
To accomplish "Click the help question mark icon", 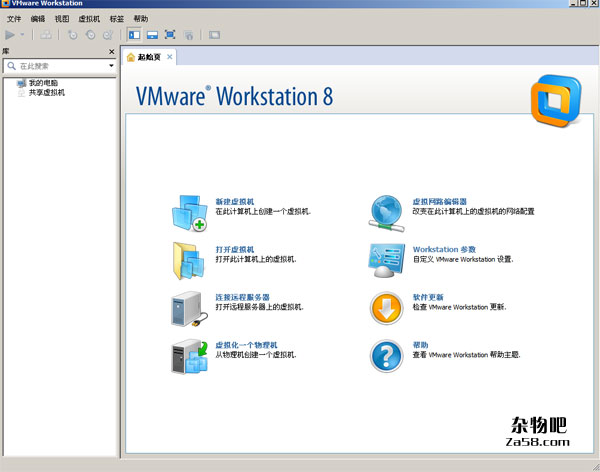I will (x=386, y=356).
